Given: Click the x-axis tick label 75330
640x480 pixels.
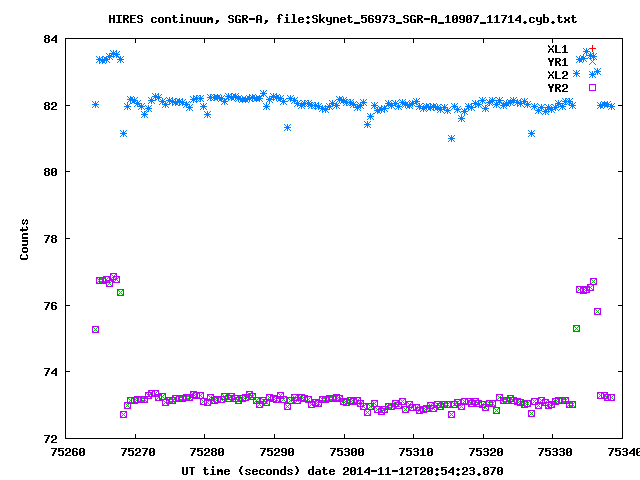Looking at the screenshot, I should coord(555,452).
